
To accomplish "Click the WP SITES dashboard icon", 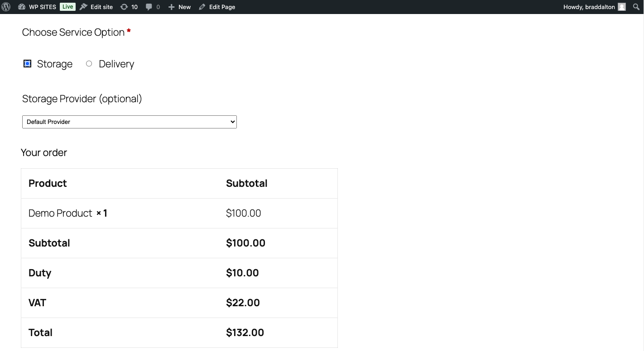I will pyautogui.click(x=22, y=7).
